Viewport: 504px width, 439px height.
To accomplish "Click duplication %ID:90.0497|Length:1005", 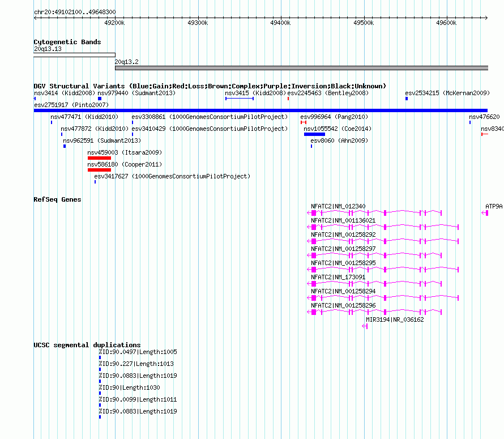I will pyautogui.click(x=138, y=352).
